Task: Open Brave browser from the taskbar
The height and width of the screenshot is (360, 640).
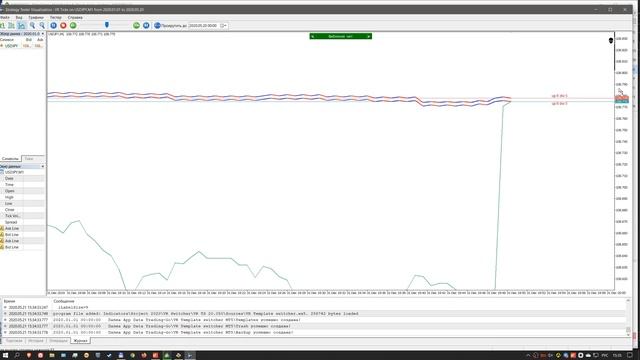Action: click(29, 356)
